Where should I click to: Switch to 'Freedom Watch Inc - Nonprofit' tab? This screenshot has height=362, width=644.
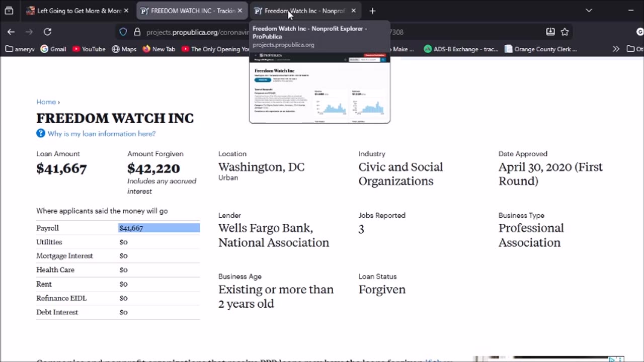[305, 11]
